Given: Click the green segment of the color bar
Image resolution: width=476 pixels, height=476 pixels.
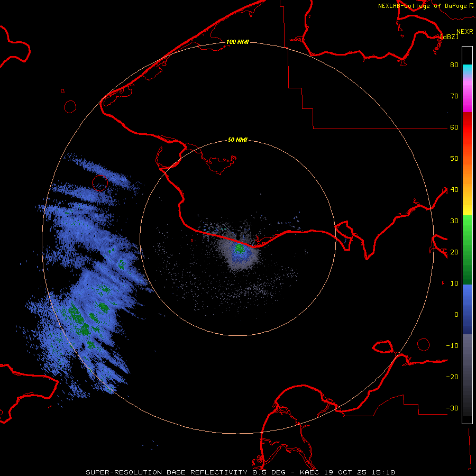Looking at the screenshot, I should click(467, 250).
